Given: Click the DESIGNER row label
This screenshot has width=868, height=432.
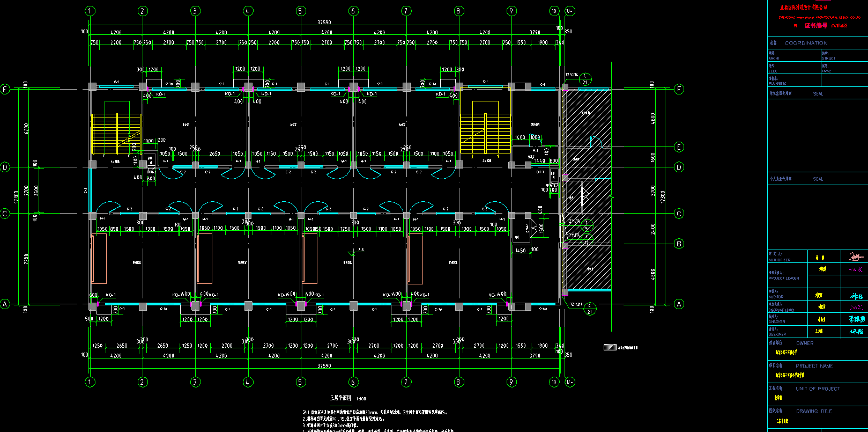Looking at the screenshot, I should 777,334.
